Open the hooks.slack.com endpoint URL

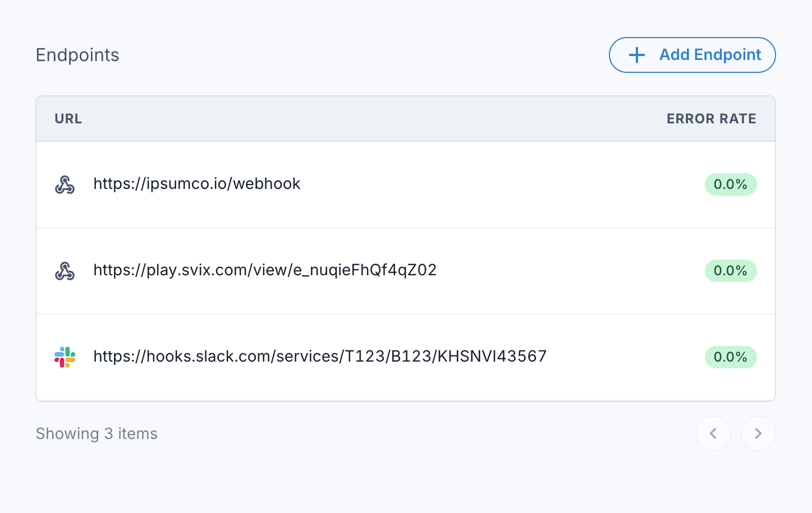(x=320, y=357)
